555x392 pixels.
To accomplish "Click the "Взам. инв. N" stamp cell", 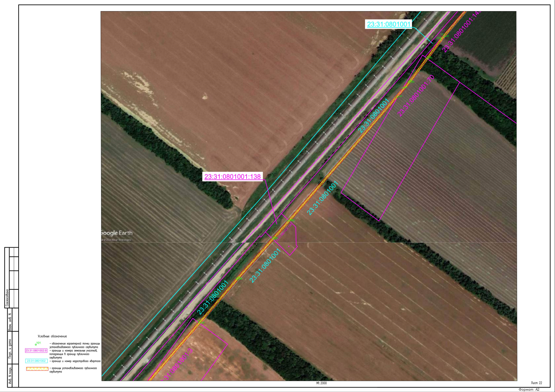I will pyautogui.click(x=10, y=322).
